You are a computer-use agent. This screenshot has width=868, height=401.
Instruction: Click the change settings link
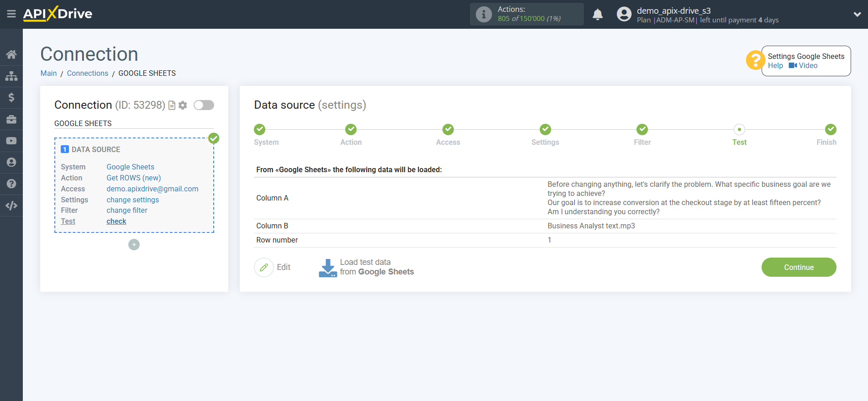[x=133, y=200]
